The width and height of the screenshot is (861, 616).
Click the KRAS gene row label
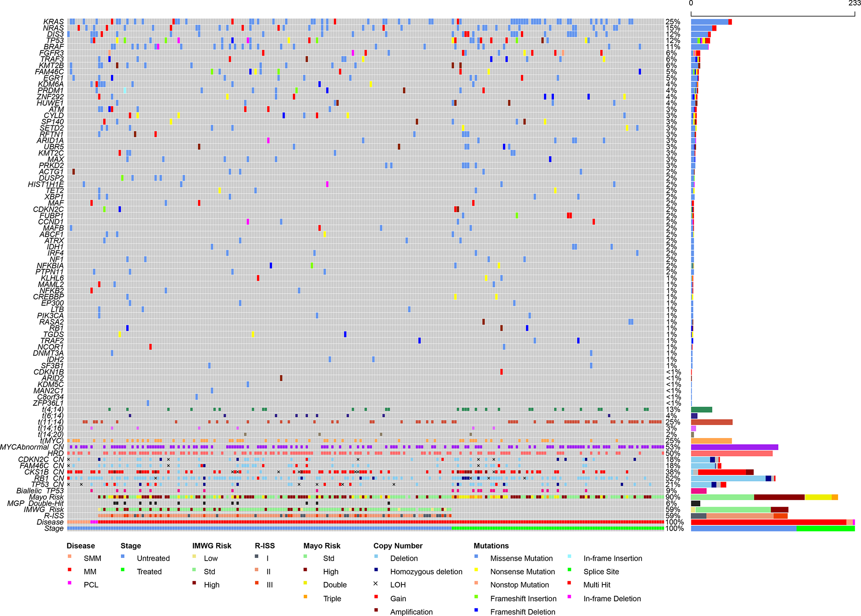tap(54, 22)
